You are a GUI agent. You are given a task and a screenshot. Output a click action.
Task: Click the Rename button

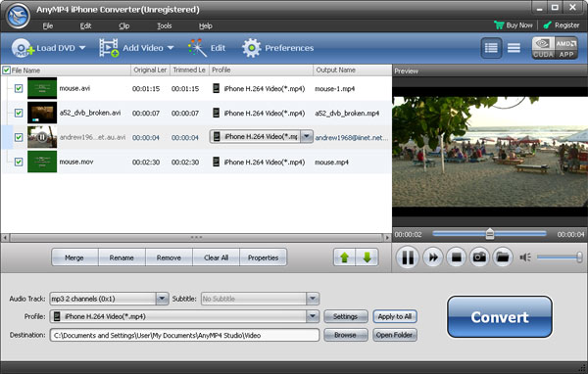click(x=122, y=257)
